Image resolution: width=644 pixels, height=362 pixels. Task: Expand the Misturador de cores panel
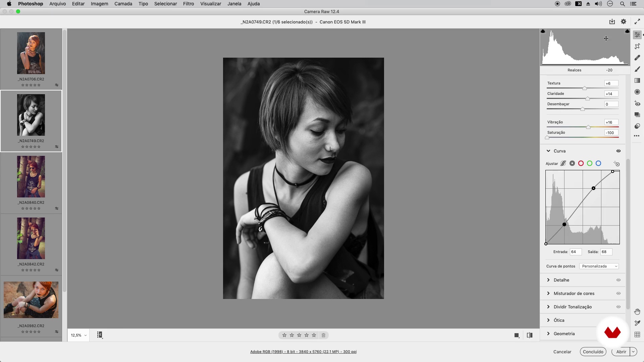point(548,294)
